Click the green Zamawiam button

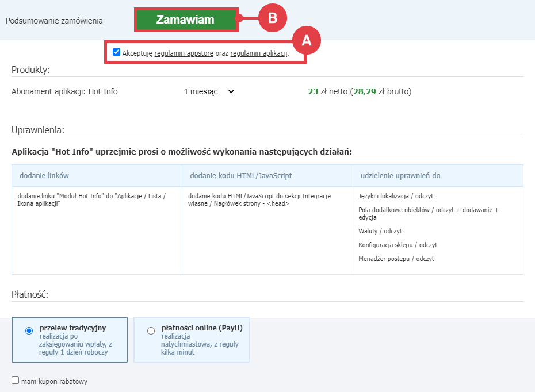(x=185, y=18)
